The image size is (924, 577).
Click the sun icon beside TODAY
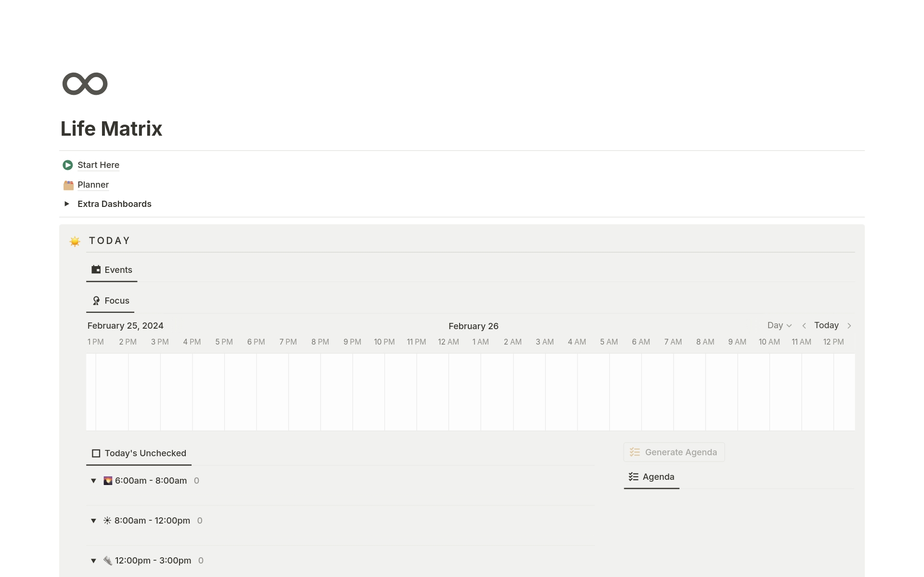[75, 241]
